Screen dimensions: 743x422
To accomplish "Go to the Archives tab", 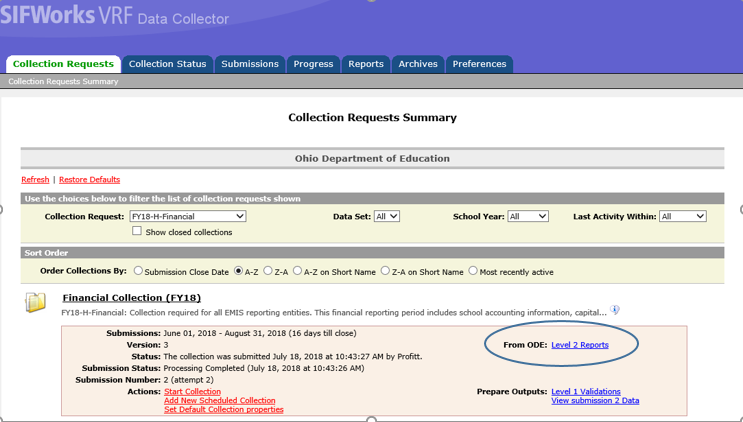I will tap(418, 64).
